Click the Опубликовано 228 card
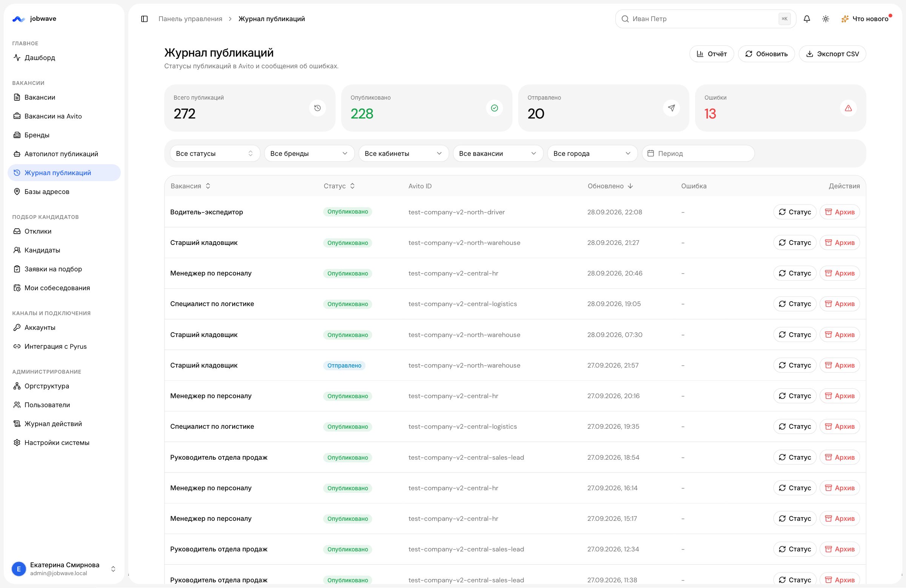906x588 pixels. pyautogui.click(x=426, y=108)
